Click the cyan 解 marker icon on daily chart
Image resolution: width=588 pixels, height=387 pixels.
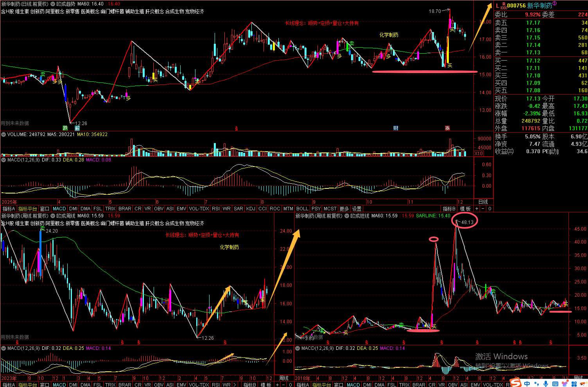(x=77, y=128)
